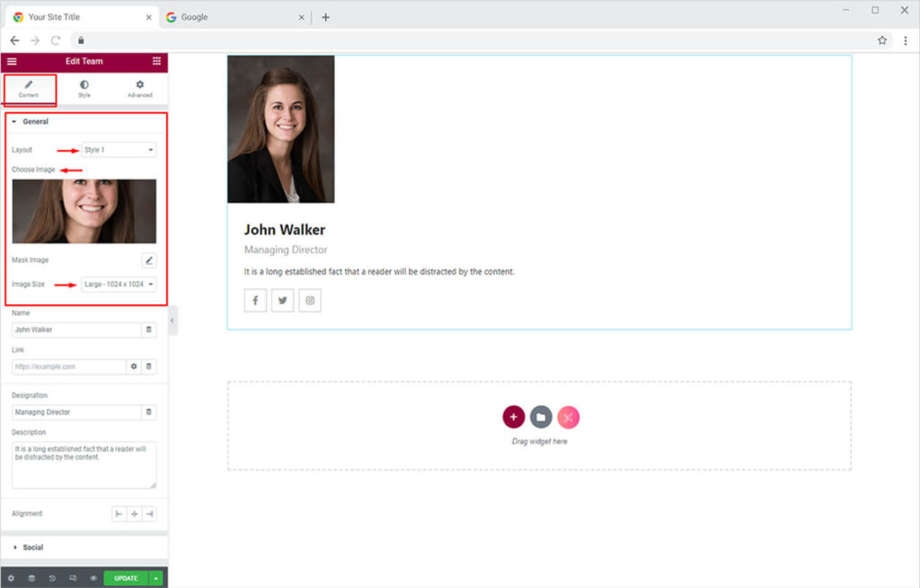The width and height of the screenshot is (920, 588).
Task: Click the green UPDATE button
Action: click(x=126, y=578)
